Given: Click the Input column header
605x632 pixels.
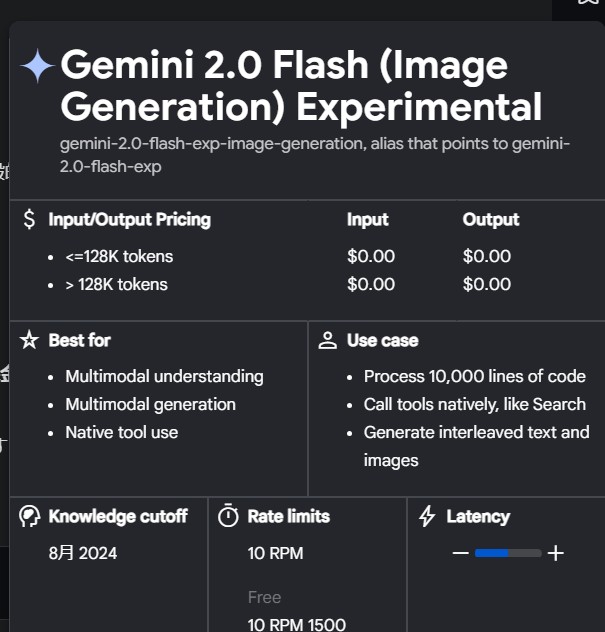Looking at the screenshot, I should tap(368, 220).
